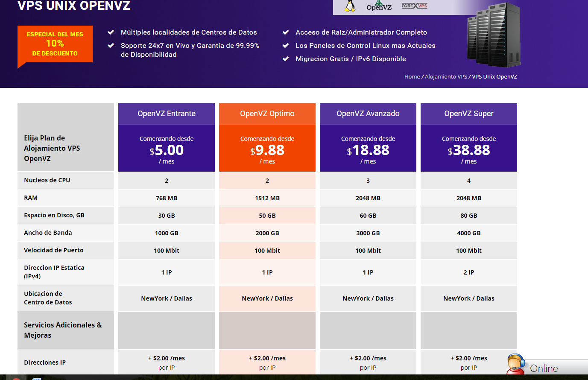Click the $5.00 price box
Screen dimensions: 588x380
click(x=167, y=148)
